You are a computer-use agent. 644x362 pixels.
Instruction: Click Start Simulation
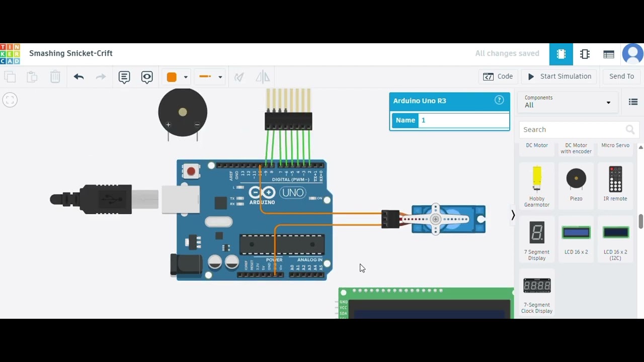559,76
